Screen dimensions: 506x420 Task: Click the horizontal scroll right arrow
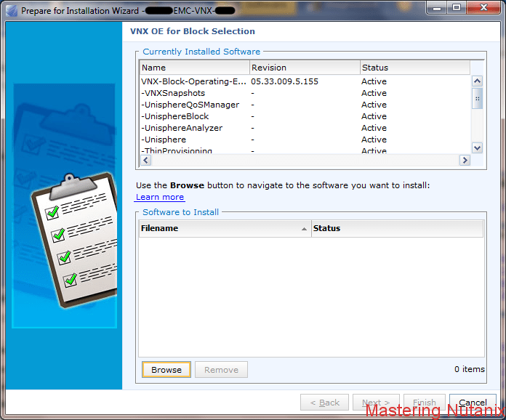coord(465,160)
